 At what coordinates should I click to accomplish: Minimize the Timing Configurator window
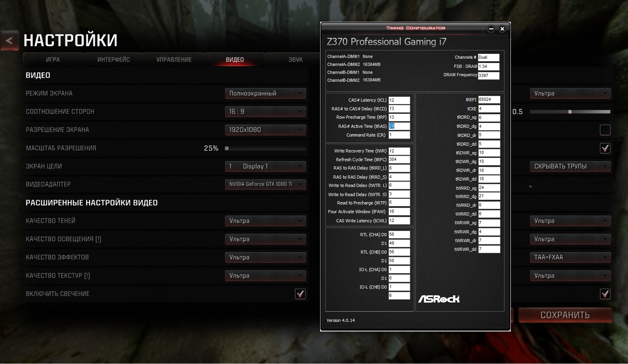click(491, 29)
